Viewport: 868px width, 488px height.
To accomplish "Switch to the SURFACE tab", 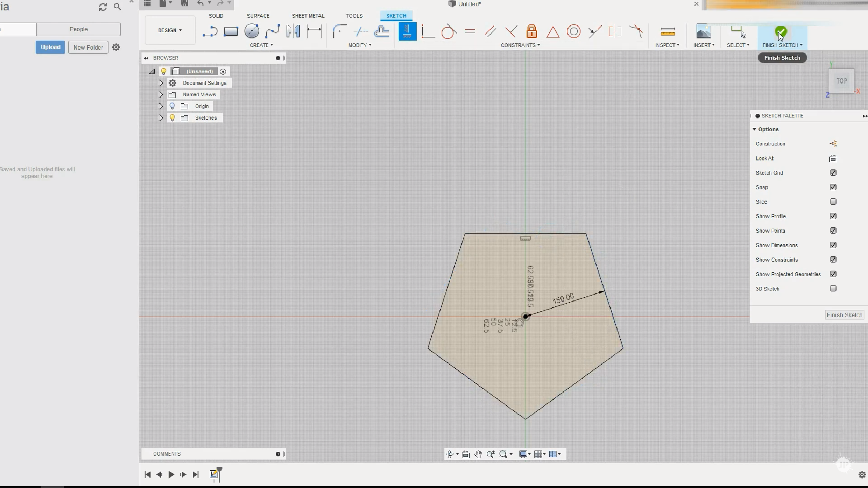I will (x=258, y=16).
